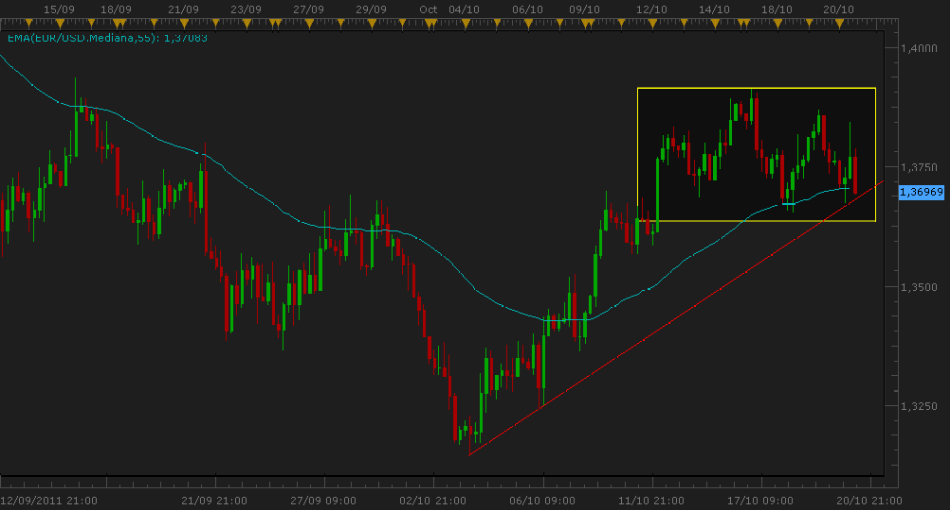Click the 1,3750 price axis label
The height and width of the screenshot is (510, 950).
(916, 167)
